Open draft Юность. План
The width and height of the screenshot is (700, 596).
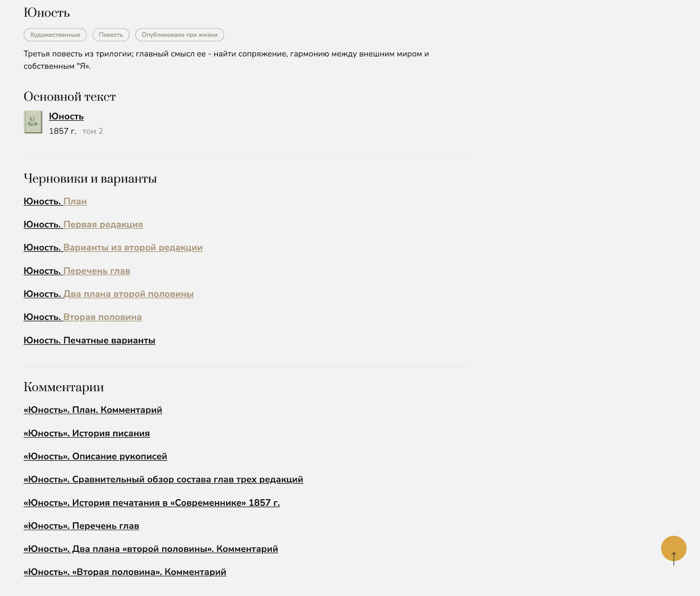click(55, 201)
